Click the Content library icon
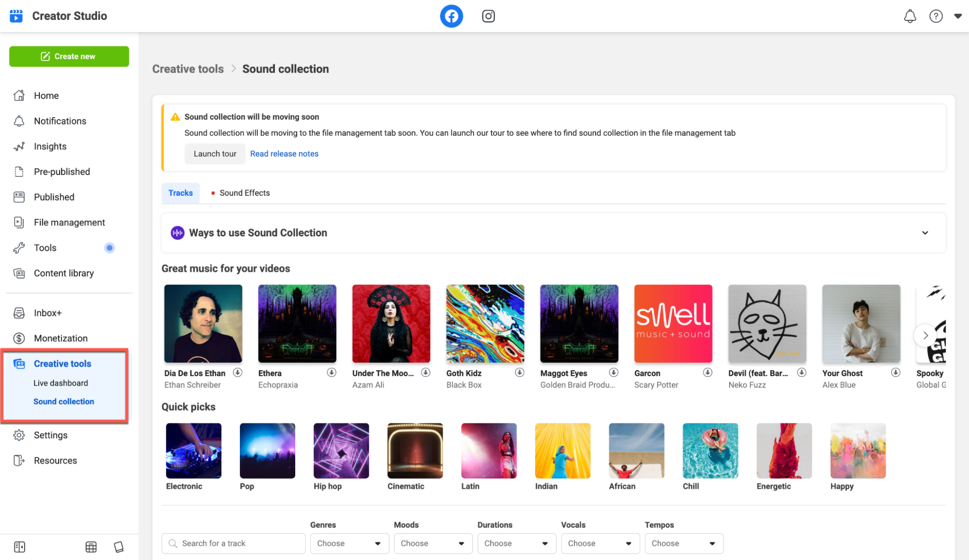969x560 pixels. (x=19, y=273)
